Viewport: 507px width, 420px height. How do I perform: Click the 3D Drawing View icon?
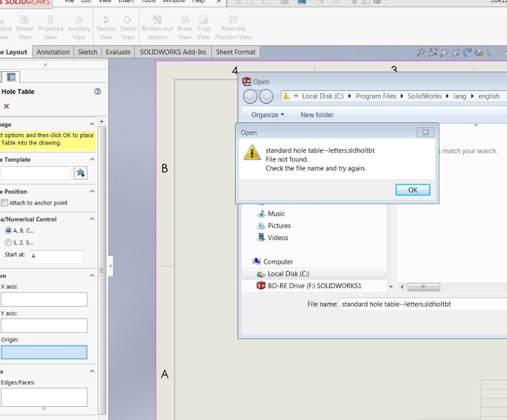coord(479,52)
